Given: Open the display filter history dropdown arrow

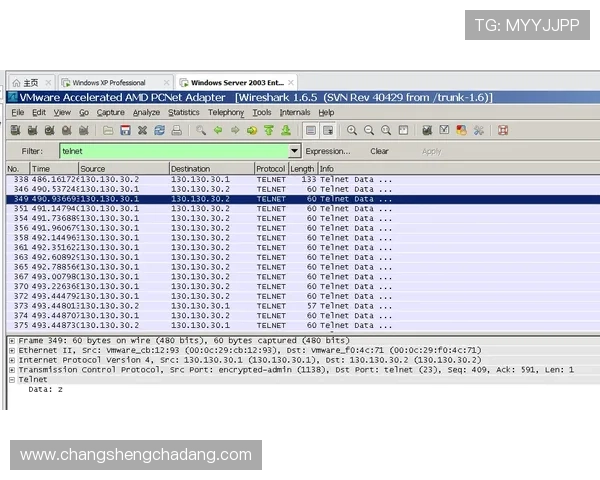Looking at the screenshot, I should pyautogui.click(x=294, y=151).
